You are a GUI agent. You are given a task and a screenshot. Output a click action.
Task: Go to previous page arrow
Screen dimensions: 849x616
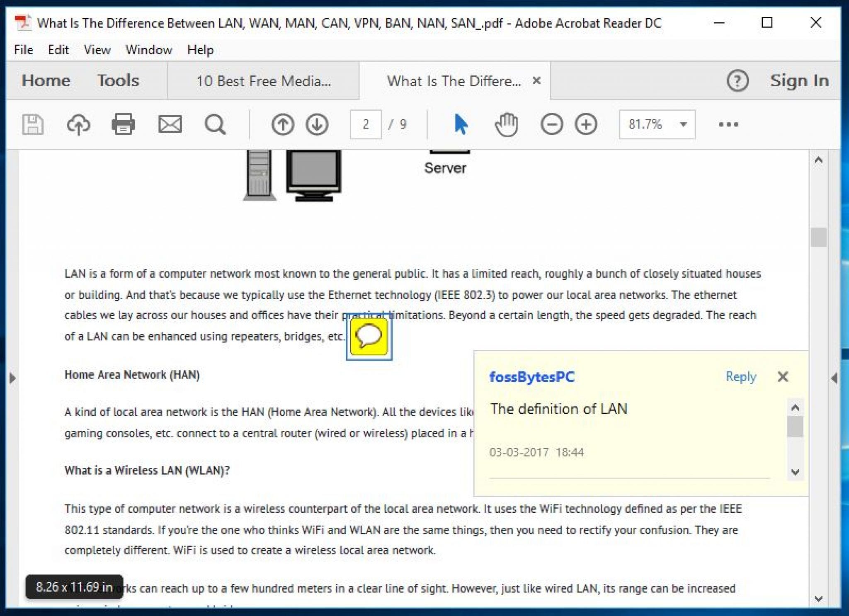coord(283,124)
